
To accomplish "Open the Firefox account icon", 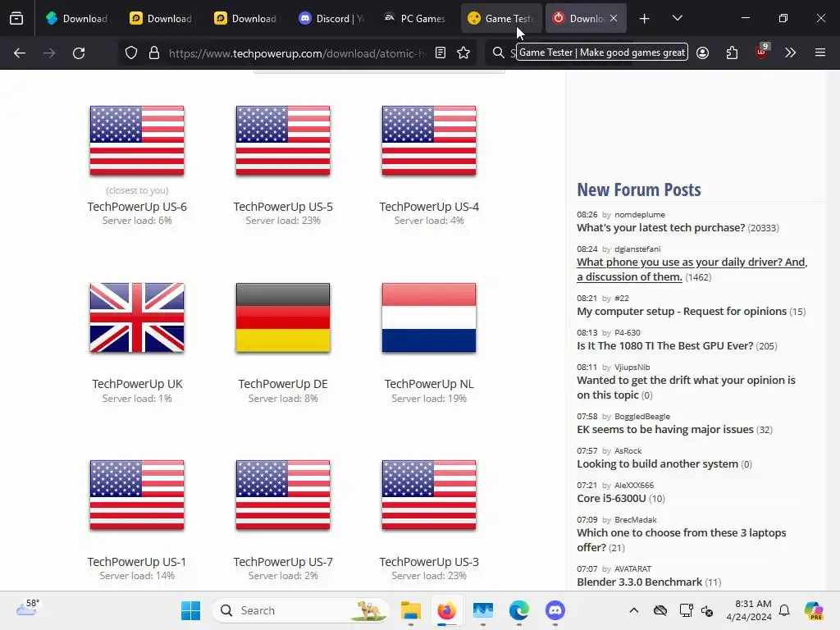I will coord(703,52).
